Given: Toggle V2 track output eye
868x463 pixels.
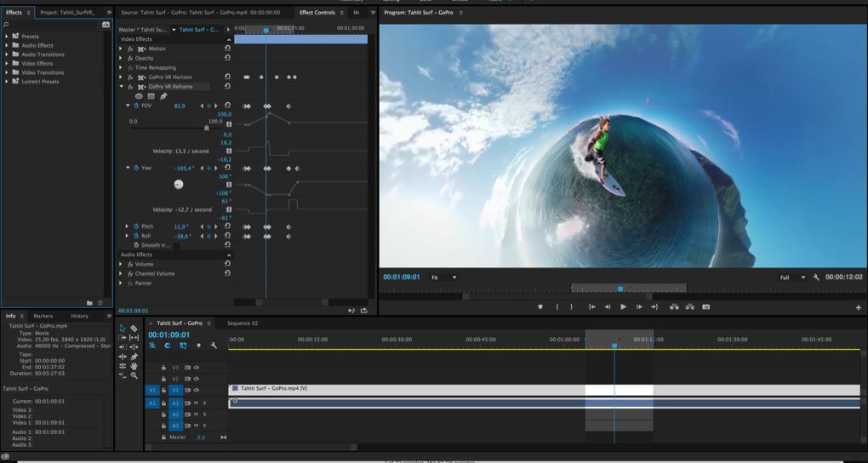Looking at the screenshot, I should pos(196,379).
